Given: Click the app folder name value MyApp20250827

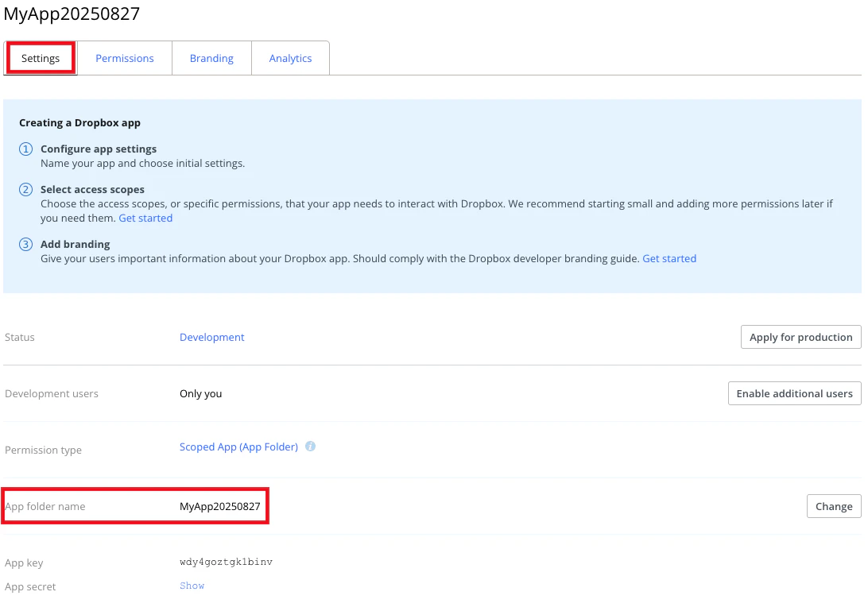Looking at the screenshot, I should tap(219, 506).
